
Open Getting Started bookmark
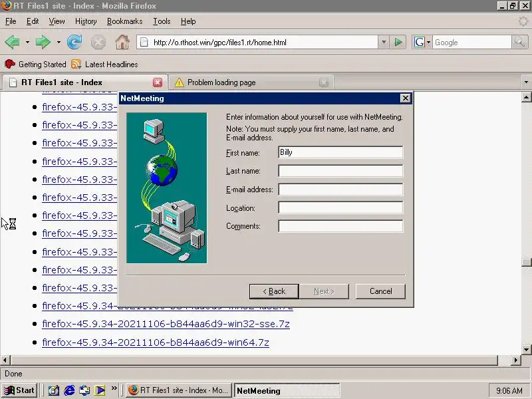tap(35, 64)
